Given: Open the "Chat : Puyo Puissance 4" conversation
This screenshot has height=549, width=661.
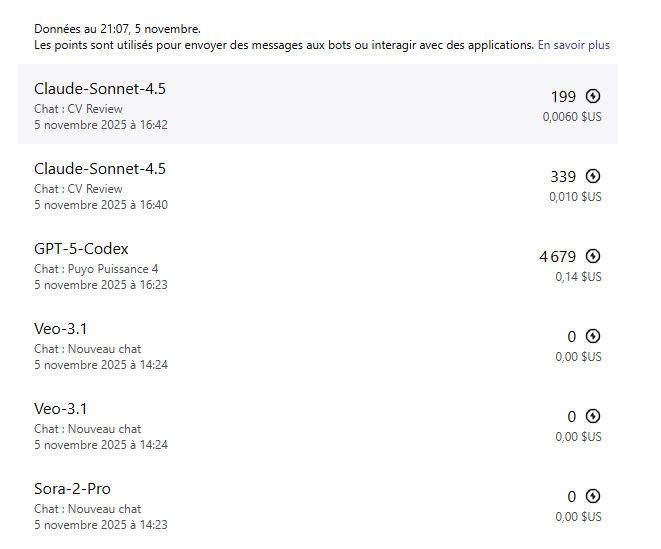Looking at the screenshot, I should tap(96, 269).
